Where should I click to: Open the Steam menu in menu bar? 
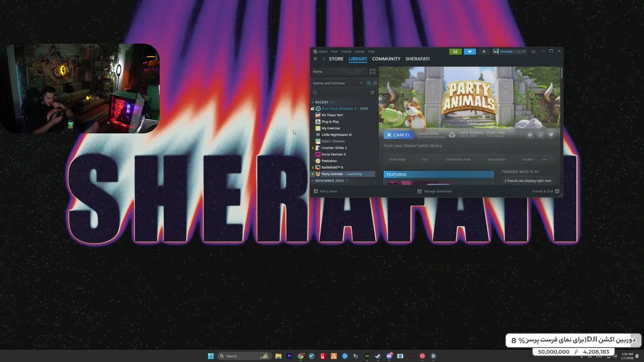tap(320, 51)
